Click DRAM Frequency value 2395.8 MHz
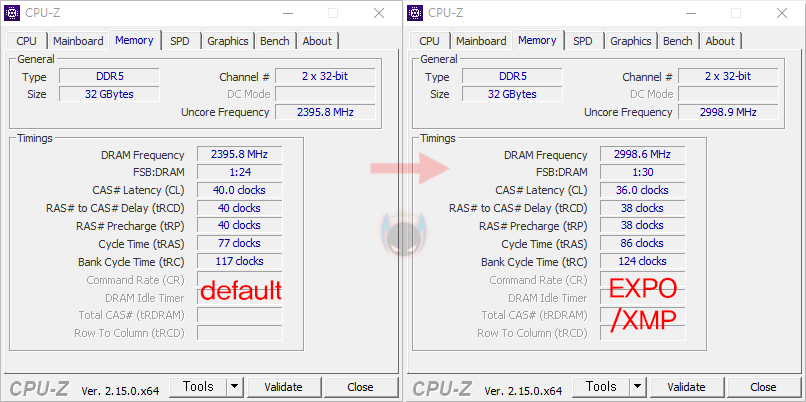This screenshot has height=402, width=806. 240,154
